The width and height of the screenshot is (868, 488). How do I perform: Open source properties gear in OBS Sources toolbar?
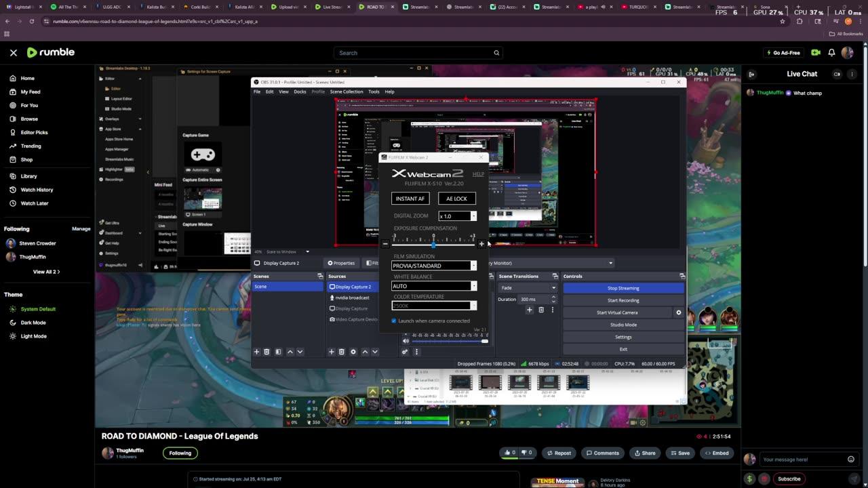(353, 352)
